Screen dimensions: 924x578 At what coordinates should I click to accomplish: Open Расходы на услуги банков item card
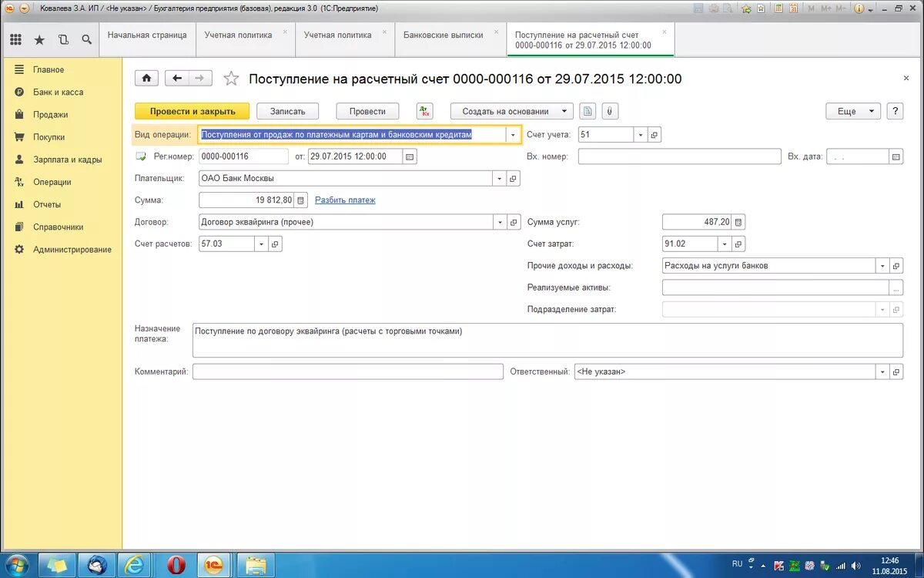896,266
